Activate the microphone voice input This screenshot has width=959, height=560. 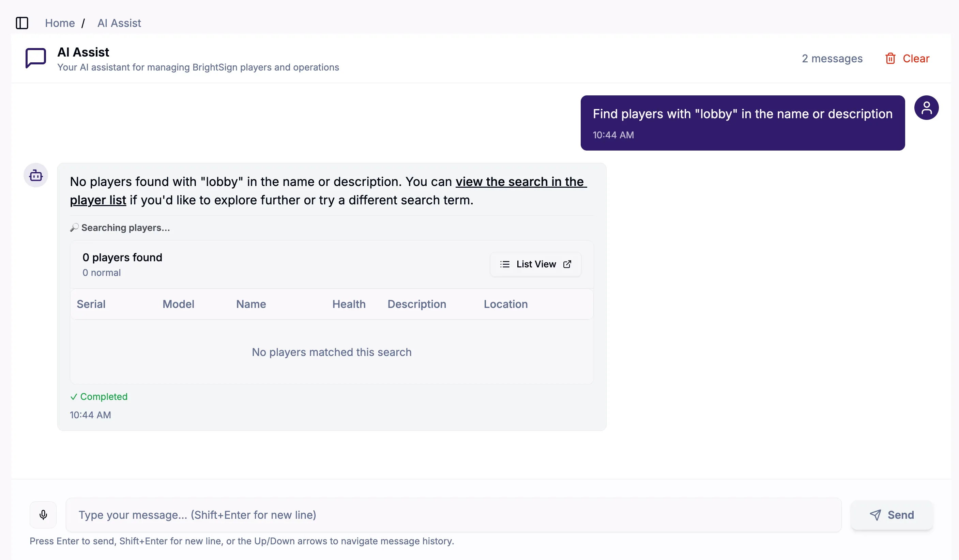pyautogui.click(x=43, y=515)
